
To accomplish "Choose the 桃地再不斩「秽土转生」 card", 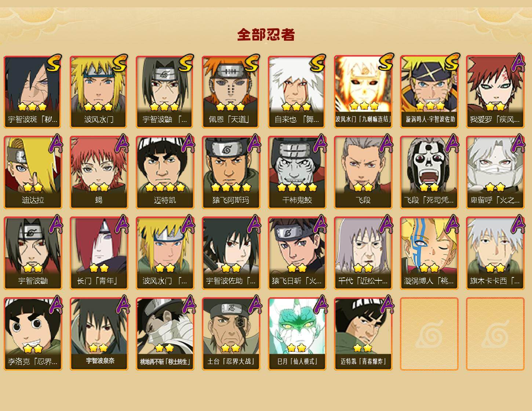I will [165, 334].
